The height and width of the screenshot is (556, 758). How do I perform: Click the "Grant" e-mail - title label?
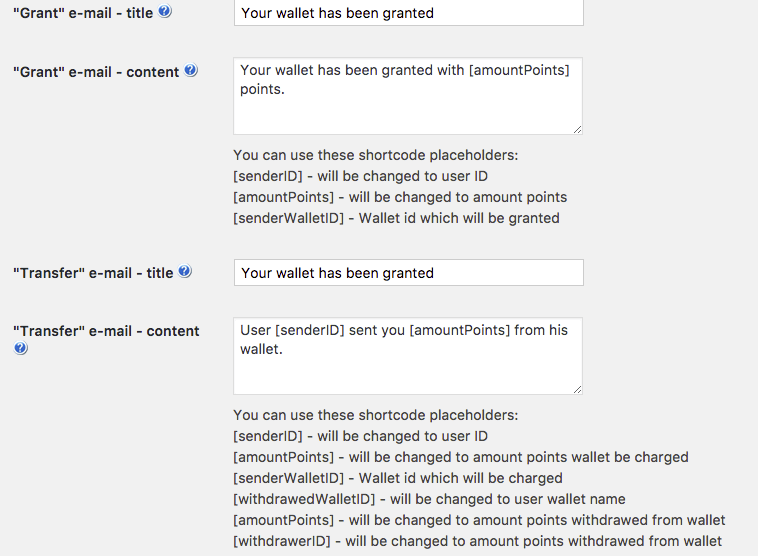point(83,13)
